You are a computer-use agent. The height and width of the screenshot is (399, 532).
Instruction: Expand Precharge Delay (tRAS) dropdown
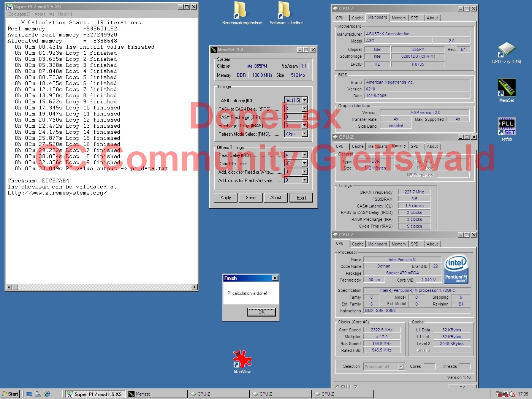[x=304, y=125]
